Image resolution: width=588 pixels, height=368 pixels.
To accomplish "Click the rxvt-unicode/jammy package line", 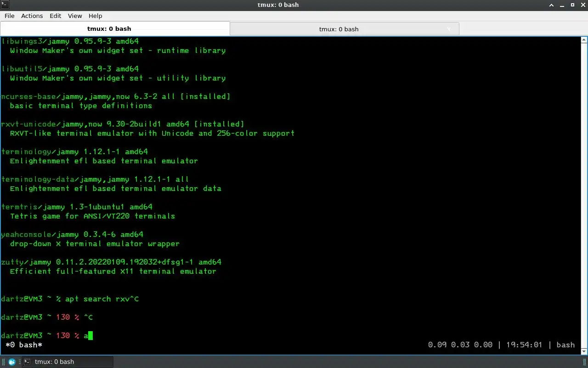I will coord(123,124).
